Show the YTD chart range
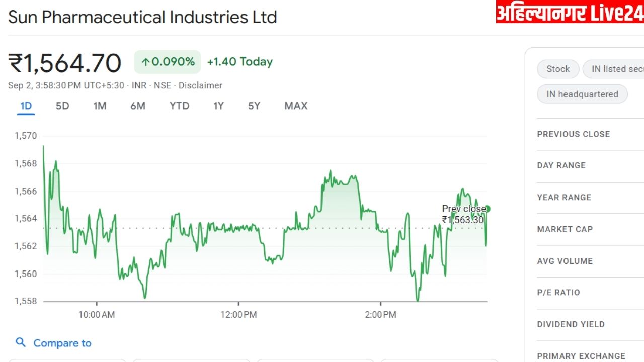The height and width of the screenshot is (362, 644). click(x=179, y=106)
